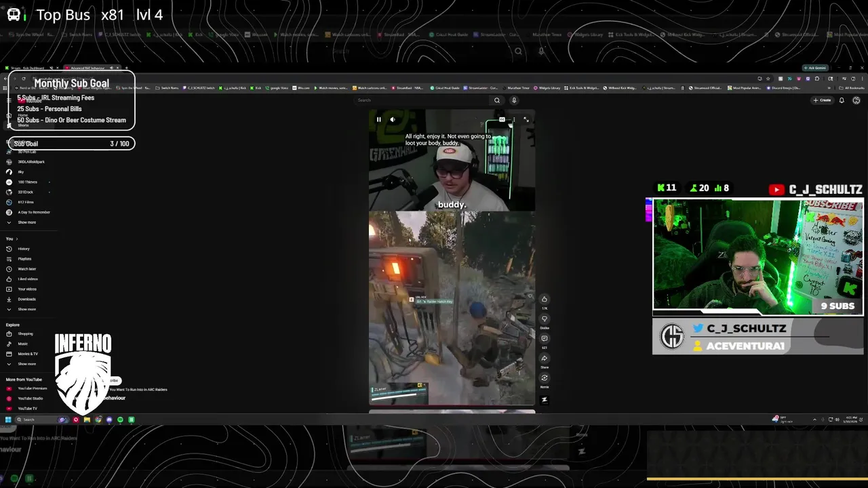Click the Share arrow icon
Screen dimensions: 868x488
click(544, 358)
